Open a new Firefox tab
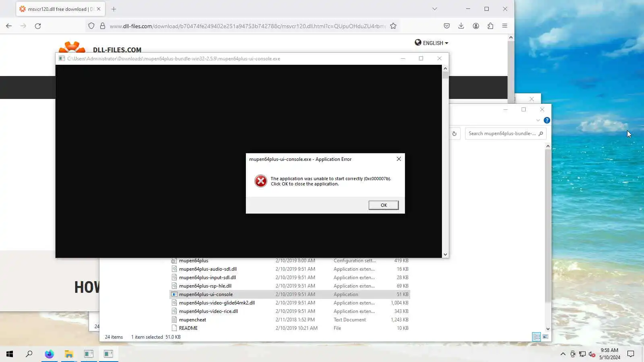The image size is (644, 362). click(x=114, y=9)
